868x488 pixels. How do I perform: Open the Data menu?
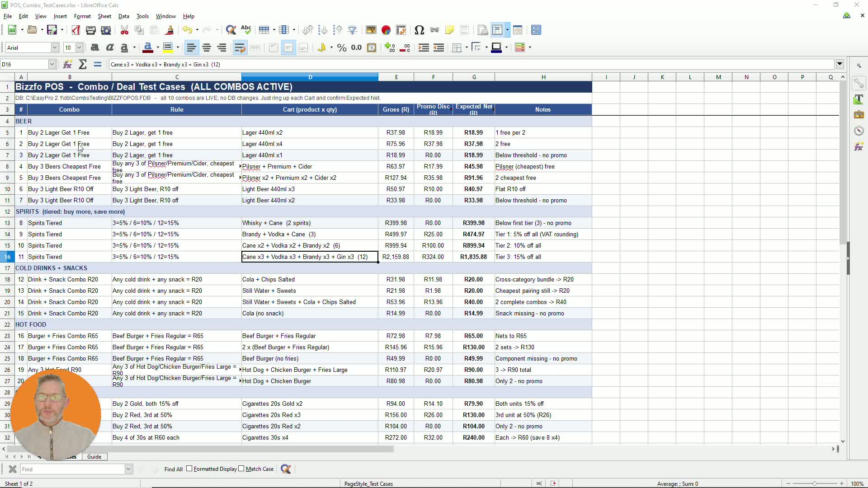coord(123,16)
